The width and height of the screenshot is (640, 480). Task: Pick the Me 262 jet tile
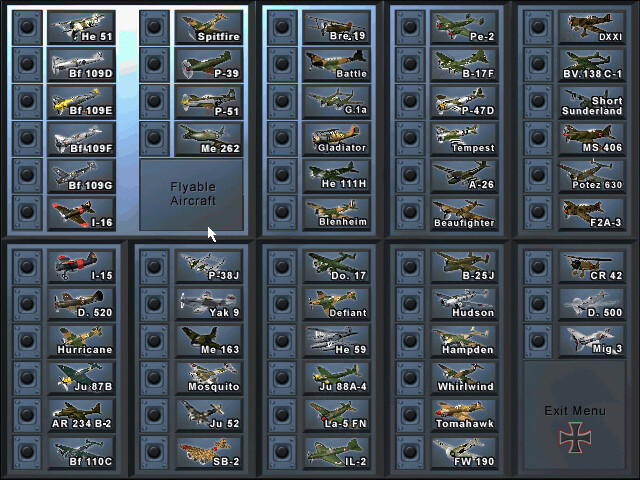(209, 139)
